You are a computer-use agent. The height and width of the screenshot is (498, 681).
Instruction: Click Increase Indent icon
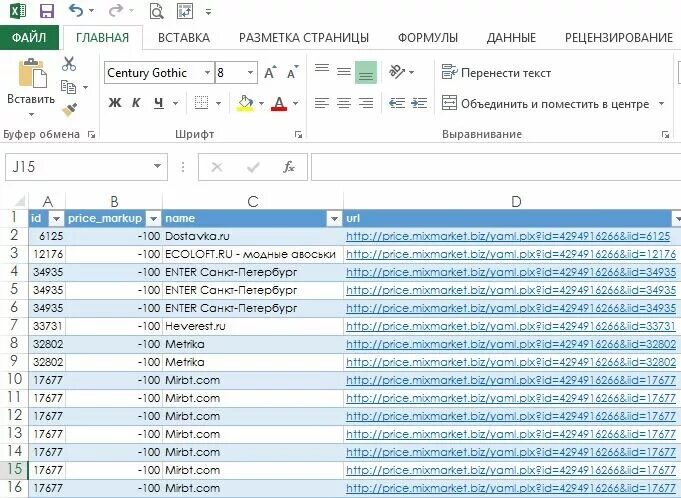pos(419,103)
